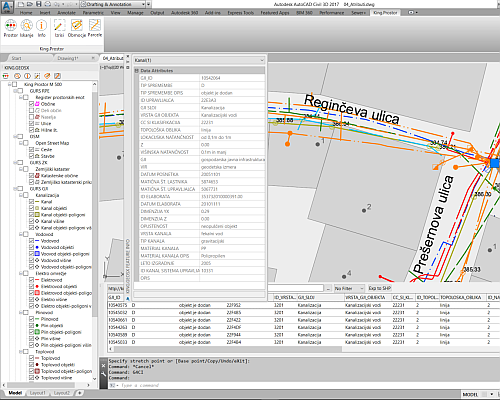Collapse the King Prostor M 500 tree node
Viewport: 500px width, 400px height.
[x=10, y=84]
